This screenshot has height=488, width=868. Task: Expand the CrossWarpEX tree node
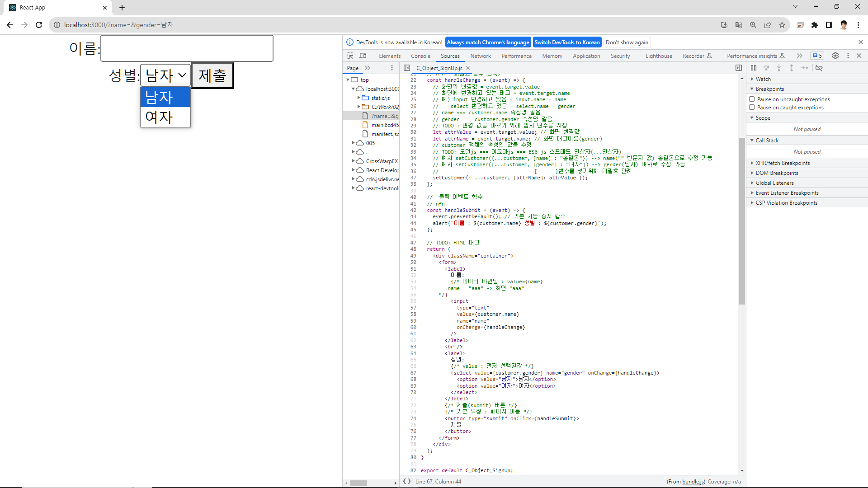click(354, 161)
